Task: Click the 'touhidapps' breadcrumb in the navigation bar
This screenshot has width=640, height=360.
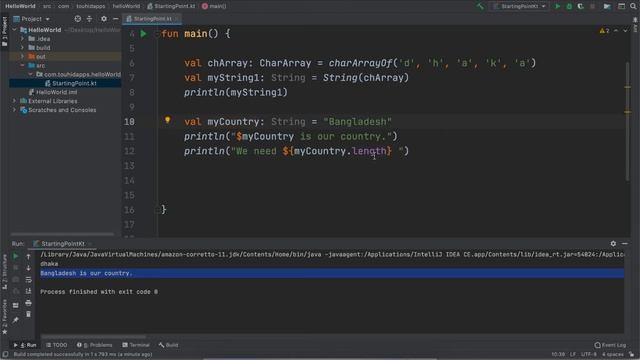Action: 90,6
